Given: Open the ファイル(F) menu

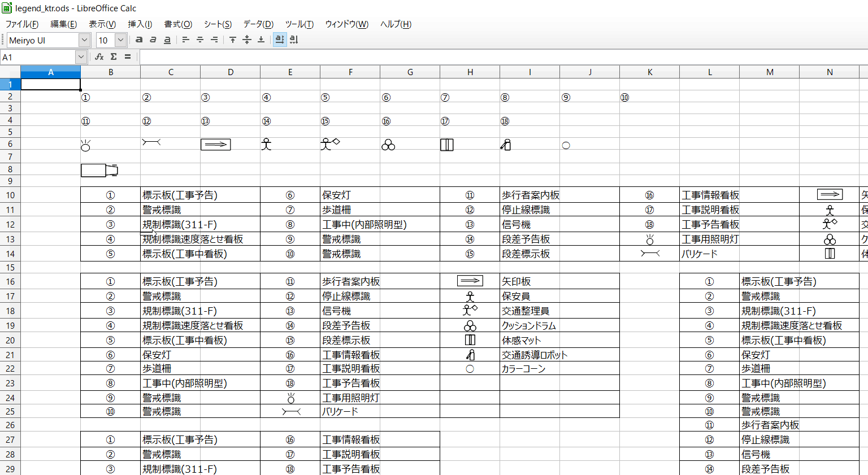Looking at the screenshot, I should click(x=21, y=24).
